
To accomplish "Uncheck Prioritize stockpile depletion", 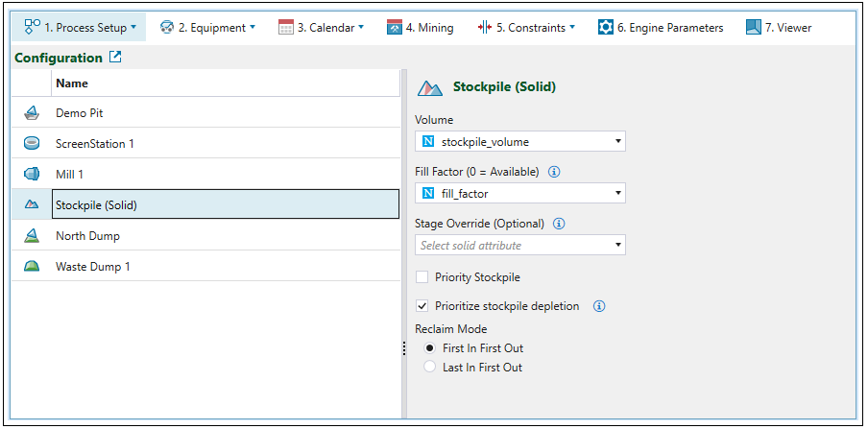I will 422,306.
